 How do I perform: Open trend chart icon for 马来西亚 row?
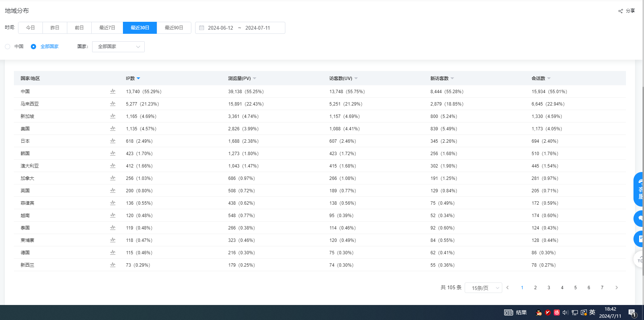(113, 104)
